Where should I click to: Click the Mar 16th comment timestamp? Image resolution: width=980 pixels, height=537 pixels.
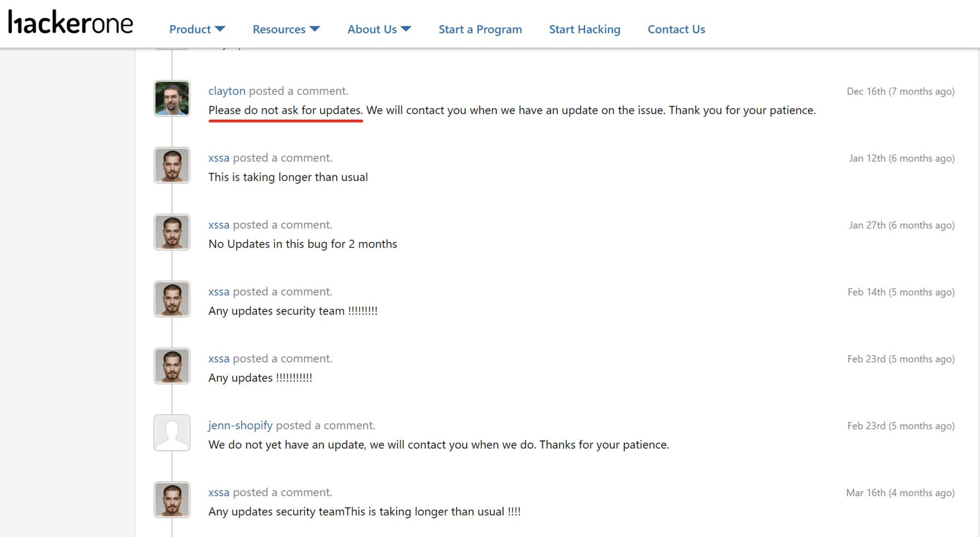click(900, 493)
